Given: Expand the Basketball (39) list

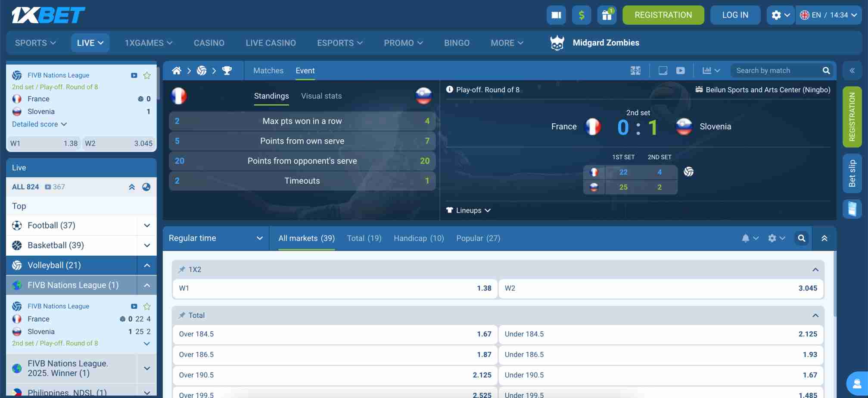Looking at the screenshot, I should pyautogui.click(x=147, y=245).
